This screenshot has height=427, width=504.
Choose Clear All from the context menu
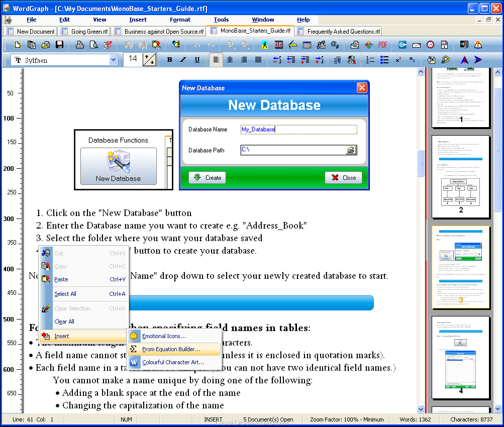83,322
